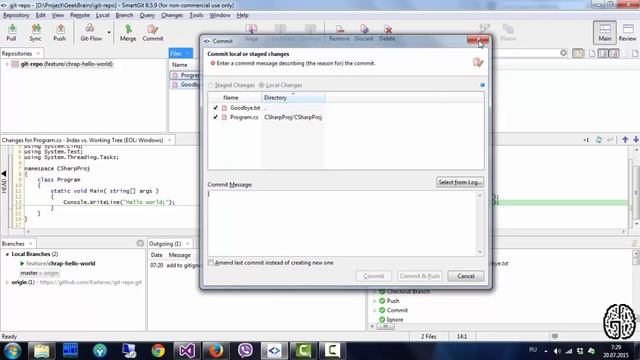Select feature/chrap-hello-world branch
Viewport: 640px width, 360px height.
[60, 263]
